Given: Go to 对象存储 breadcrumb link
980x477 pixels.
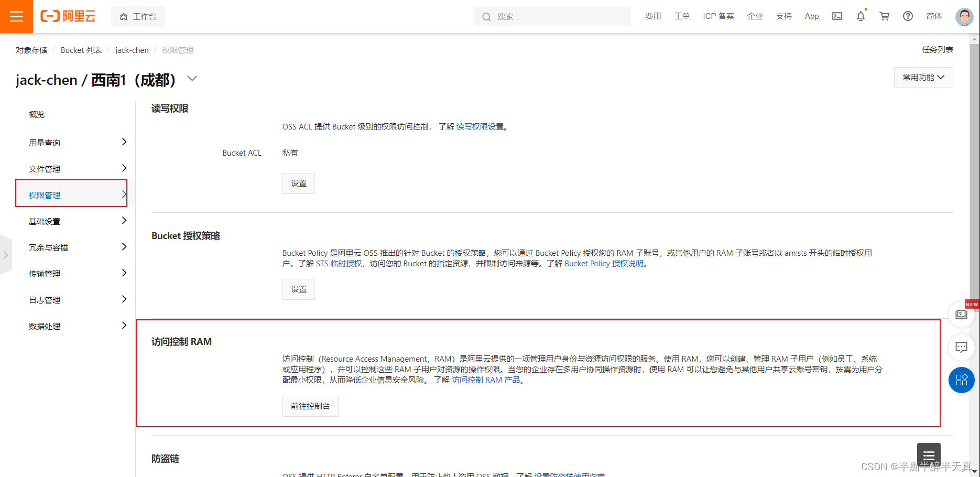Looking at the screenshot, I should tap(31, 50).
